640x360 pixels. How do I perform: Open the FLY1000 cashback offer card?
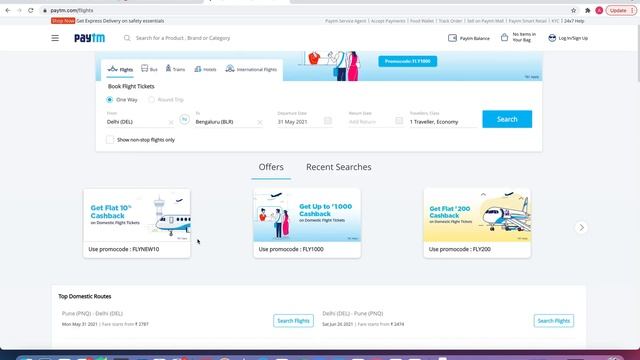tap(307, 223)
